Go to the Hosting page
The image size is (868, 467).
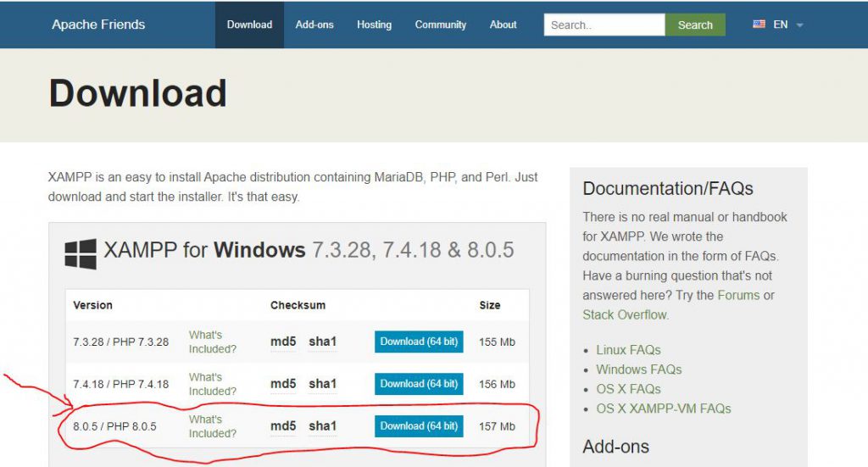tap(374, 25)
